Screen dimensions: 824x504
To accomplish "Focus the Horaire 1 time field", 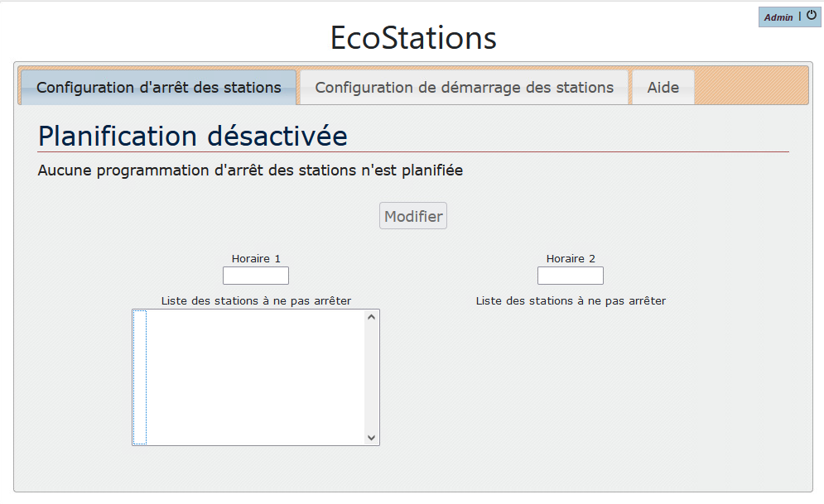I will (x=256, y=276).
